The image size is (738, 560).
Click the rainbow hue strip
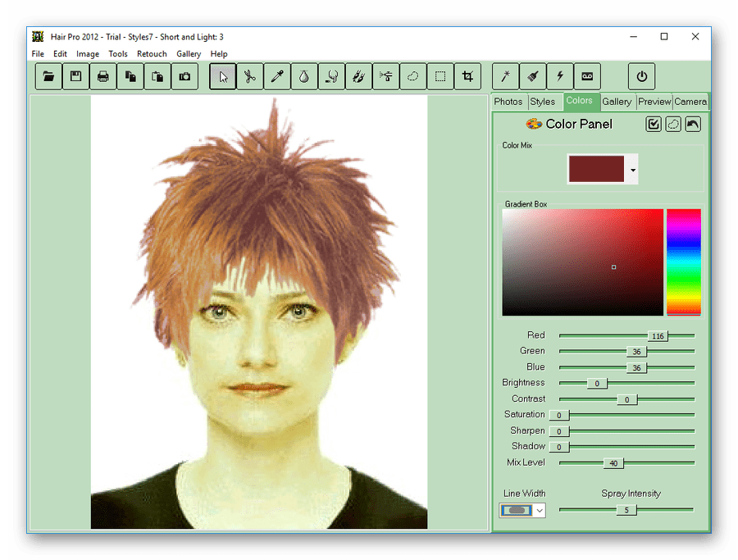(683, 262)
